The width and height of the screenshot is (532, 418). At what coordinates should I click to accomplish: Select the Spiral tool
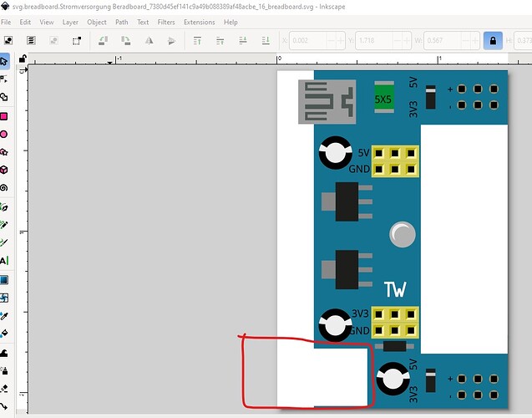(x=4, y=187)
